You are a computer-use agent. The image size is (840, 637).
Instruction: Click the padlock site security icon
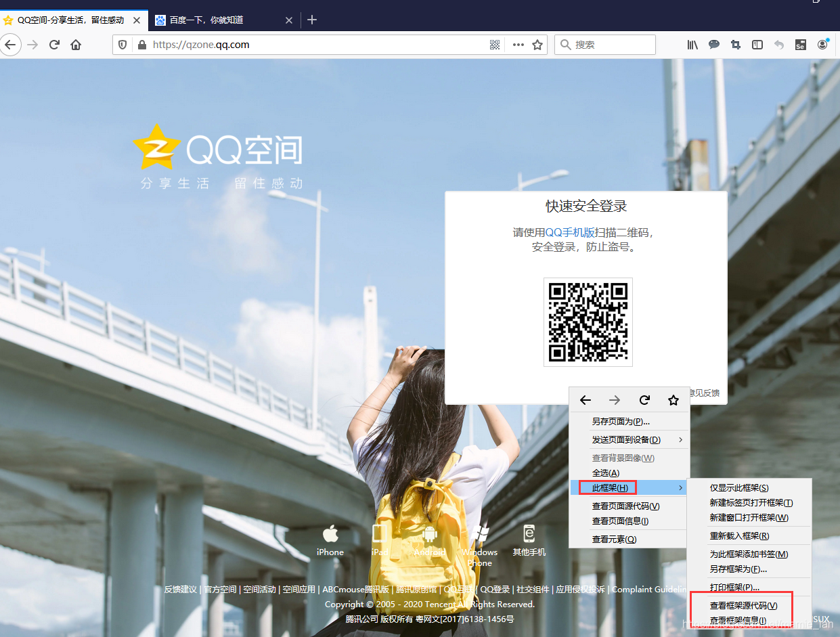click(x=141, y=45)
